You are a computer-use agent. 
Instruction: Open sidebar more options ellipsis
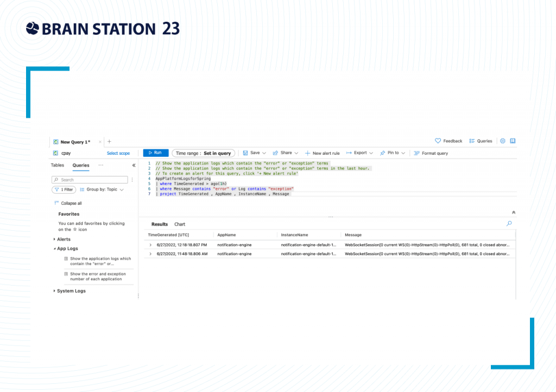coord(100,165)
